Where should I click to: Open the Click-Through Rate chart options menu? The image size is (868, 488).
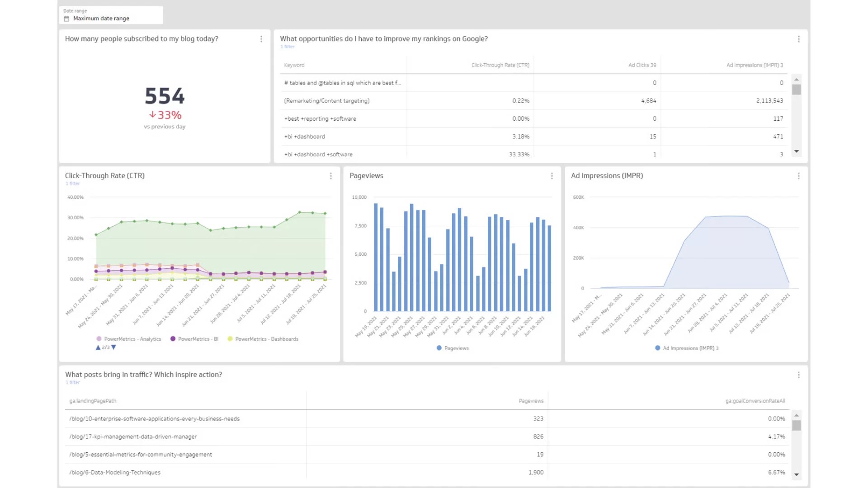pyautogui.click(x=330, y=176)
